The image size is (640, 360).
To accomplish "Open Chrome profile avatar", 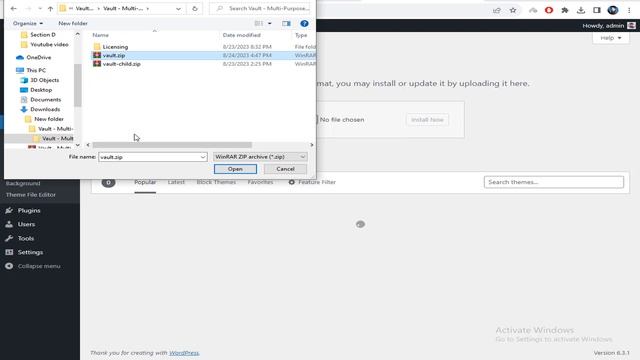I will (x=613, y=10).
